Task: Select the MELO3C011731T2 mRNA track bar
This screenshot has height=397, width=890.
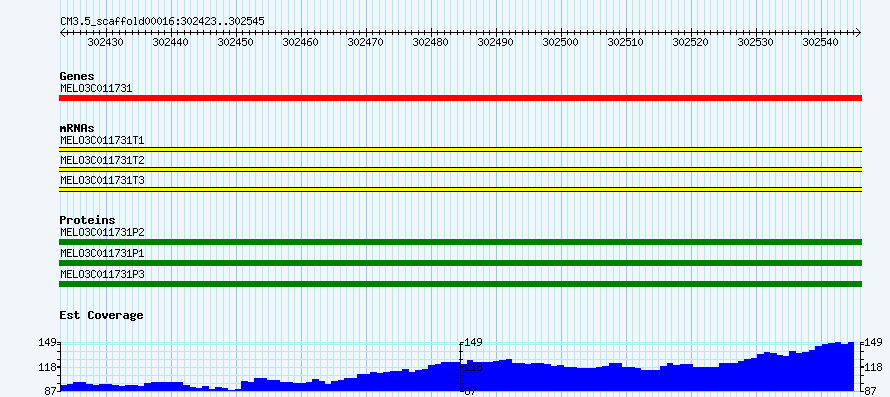Action: point(460,169)
